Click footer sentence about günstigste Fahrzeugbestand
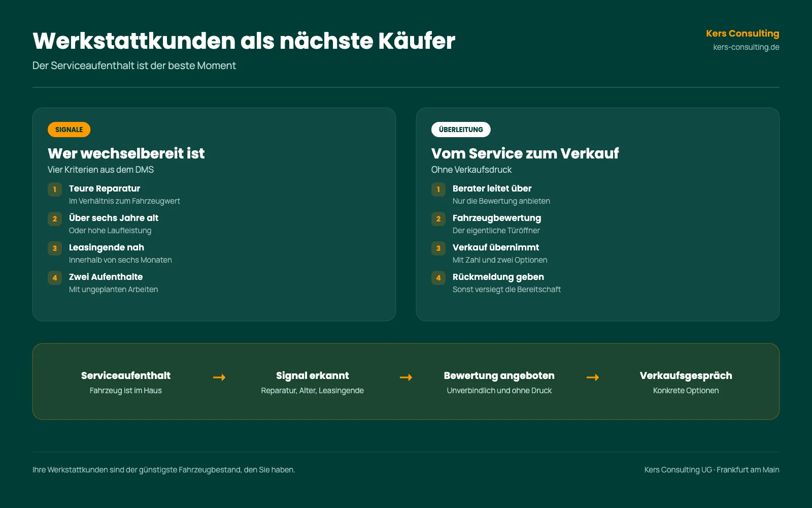This screenshot has height=508, width=812. click(x=163, y=470)
